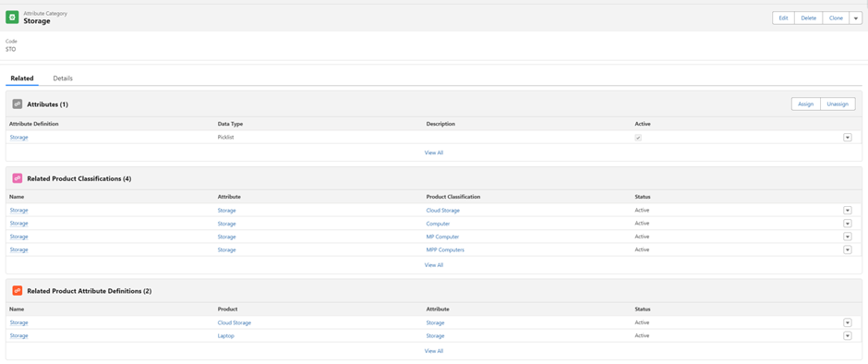Open the Laptop product link
This screenshot has height=364, width=868.
click(225, 335)
